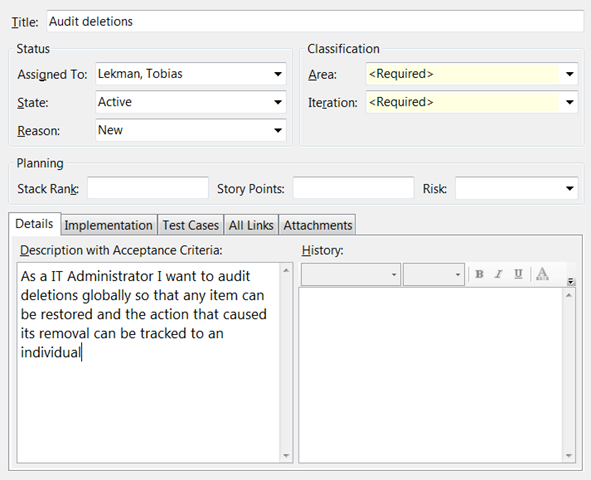Click description scrollbar down arrow
Viewport: 591px width, 480px height.
286,456
